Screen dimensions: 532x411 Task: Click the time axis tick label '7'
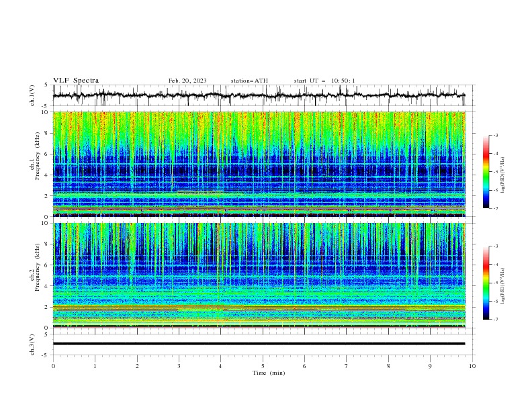click(347, 366)
